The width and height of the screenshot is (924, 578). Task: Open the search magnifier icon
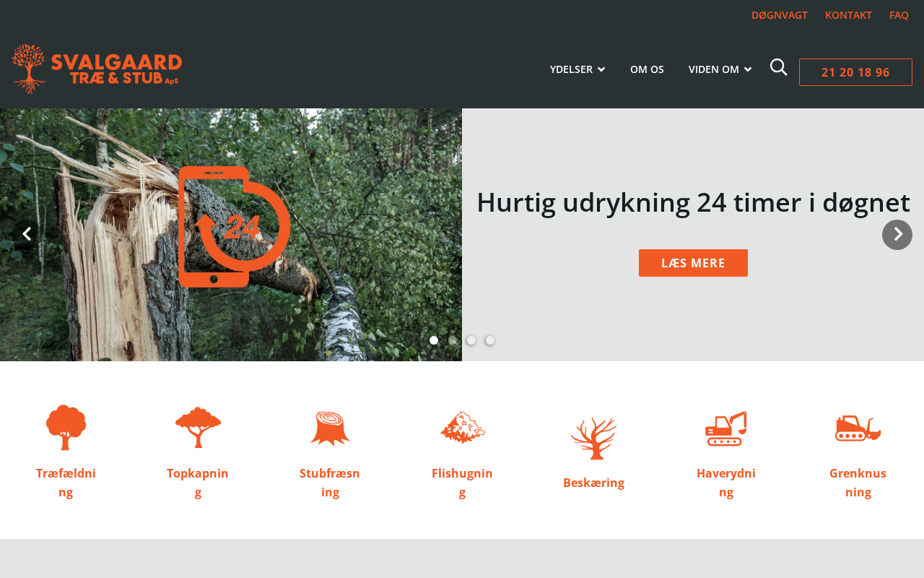pos(778,67)
